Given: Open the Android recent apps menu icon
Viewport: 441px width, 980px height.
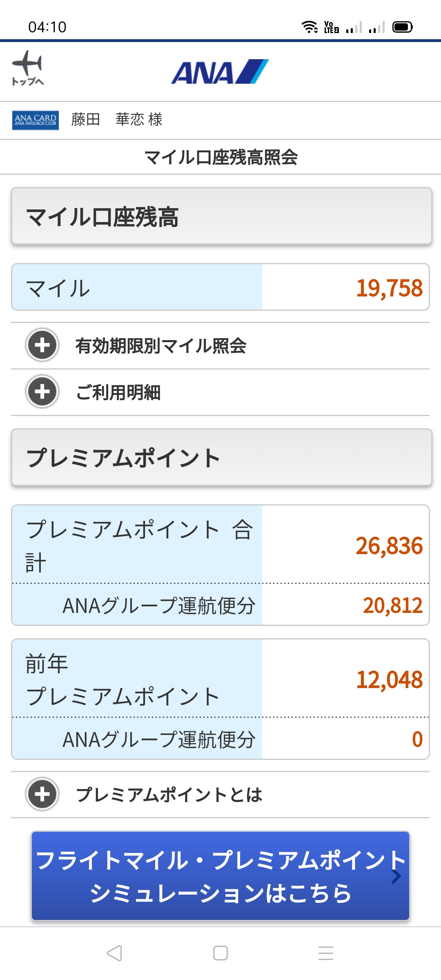Looking at the screenshot, I should [x=325, y=953].
